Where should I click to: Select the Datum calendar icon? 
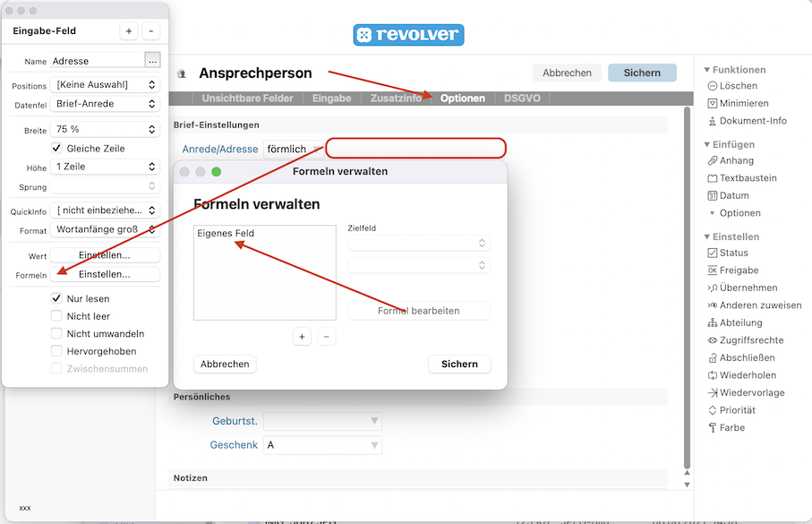(713, 195)
